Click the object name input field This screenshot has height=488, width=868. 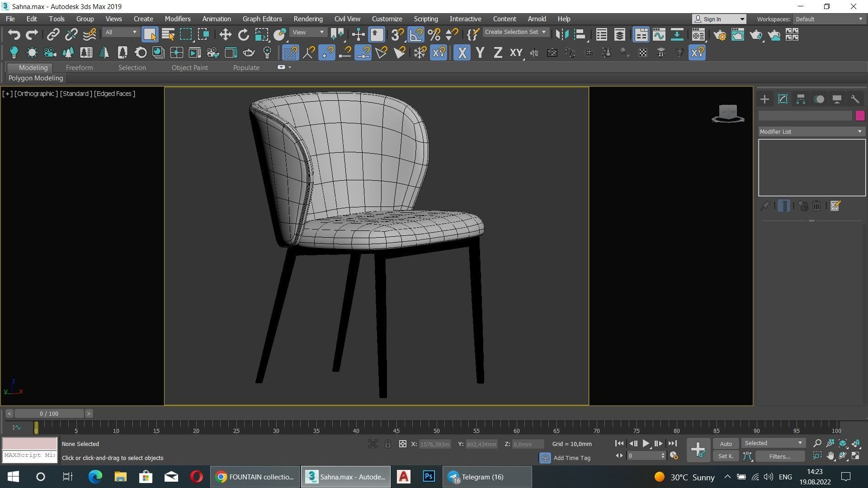coord(805,116)
